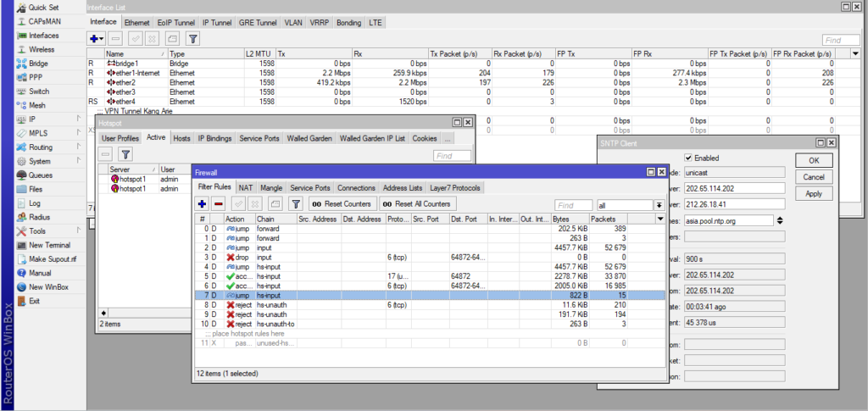868x411 pixels.
Task: Open Radius in sidebar
Action: coord(39,218)
